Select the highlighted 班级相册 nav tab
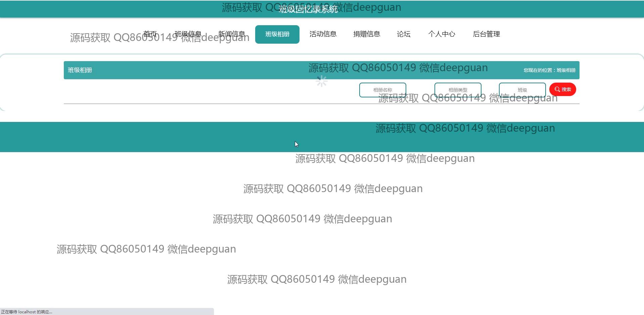 click(x=277, y=34)
